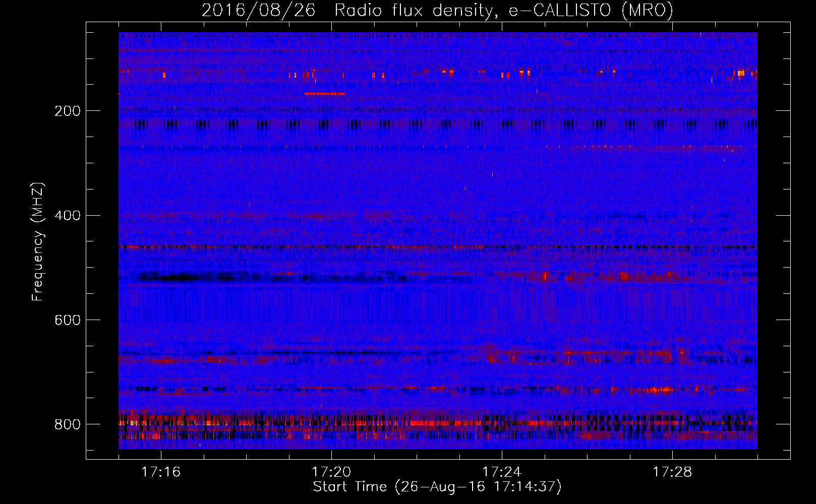Image resolution: width=816 pixels, height=504 pixels.
Task: Click the "Start Time (26-Aug-16 17:14:37)" label
Action: (x=437, y=487)
